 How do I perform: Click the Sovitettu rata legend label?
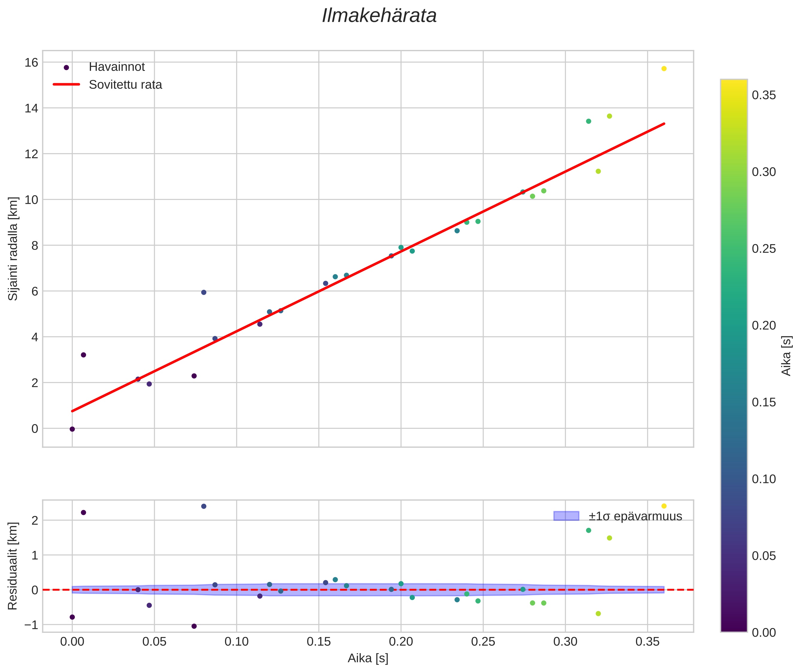point(125,85)
